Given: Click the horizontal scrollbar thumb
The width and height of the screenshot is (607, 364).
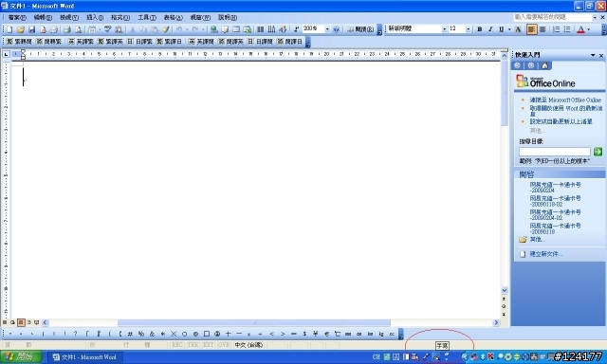Looking at the screenshot, I should click(x=254, y=322).
